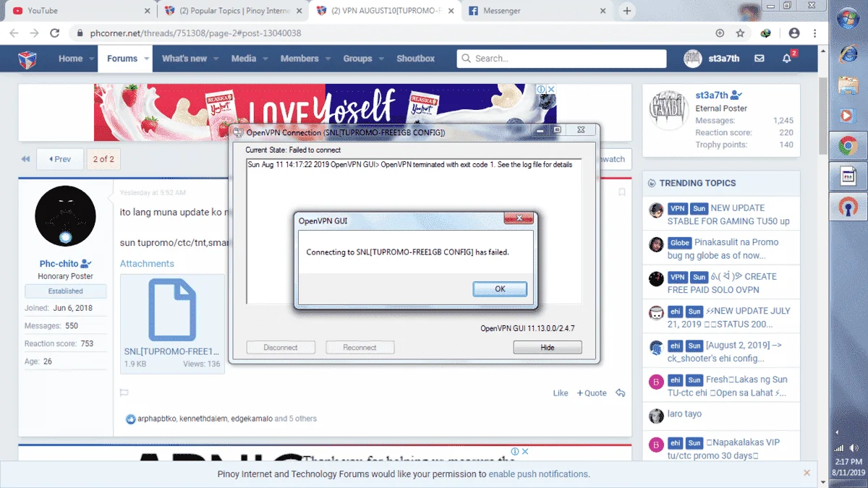Jump to first page double-arrow
The height and width of the screenshot is (488, 868).
(26, 159)
